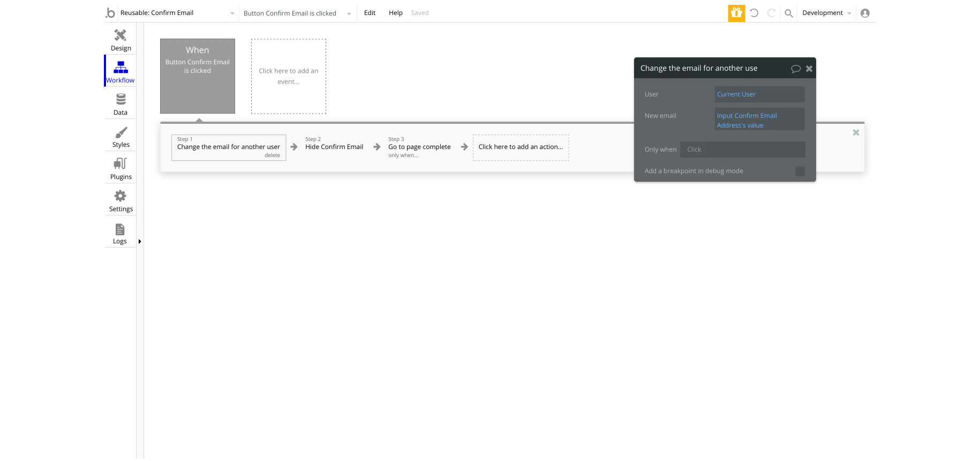Open Logs document icon
The width and height of the screenshot is (980, 461).
tap(120, 229)
